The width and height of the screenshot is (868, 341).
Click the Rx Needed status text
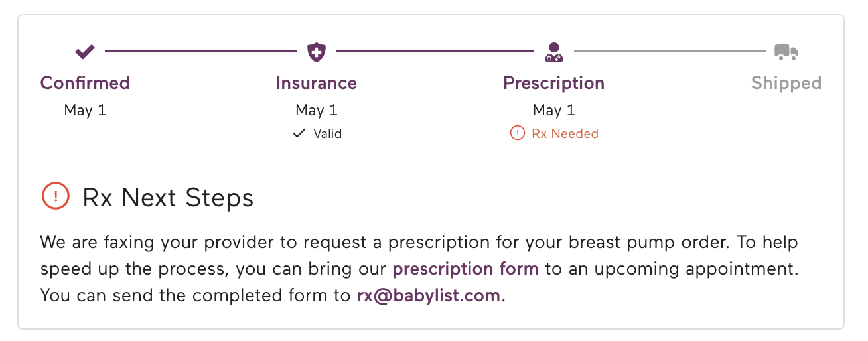tap(565, 133)
